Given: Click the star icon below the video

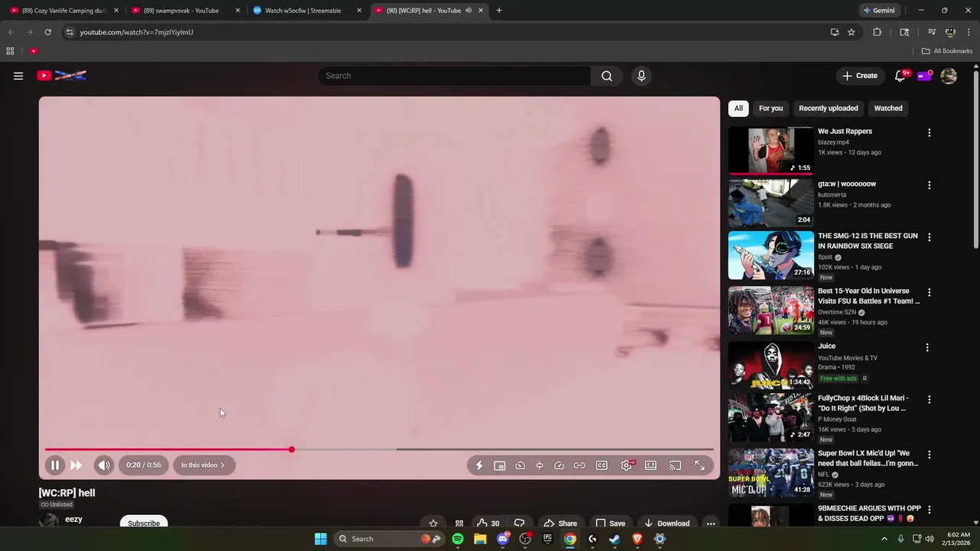Looking at the screenshot, I should click(433, 523).
